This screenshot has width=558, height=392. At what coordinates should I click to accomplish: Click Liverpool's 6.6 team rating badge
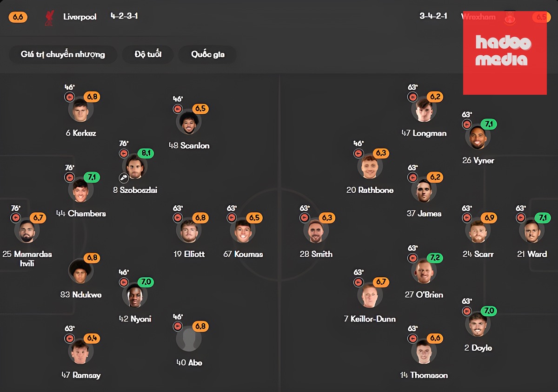pos(18,17)
